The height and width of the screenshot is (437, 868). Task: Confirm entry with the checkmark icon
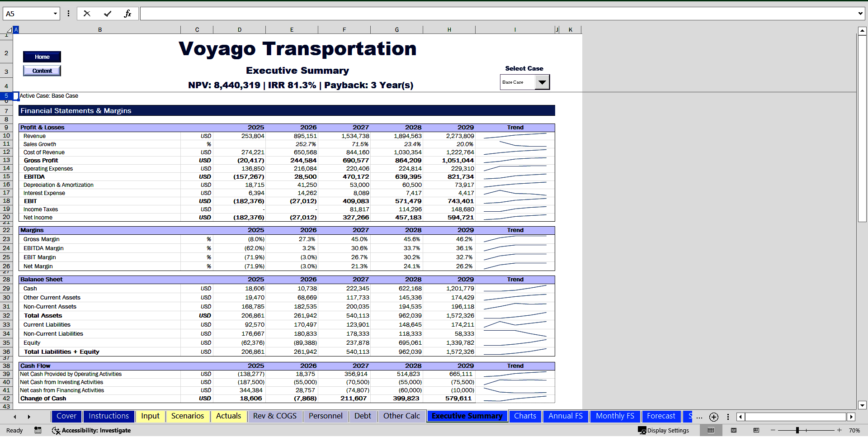click(x=108, y=14)
